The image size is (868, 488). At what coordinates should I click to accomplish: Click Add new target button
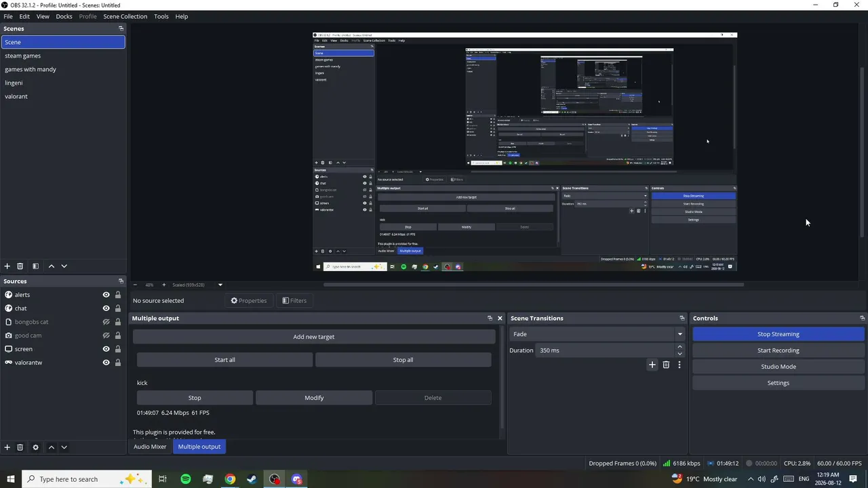pyautogui.click(x=314, y=337)
